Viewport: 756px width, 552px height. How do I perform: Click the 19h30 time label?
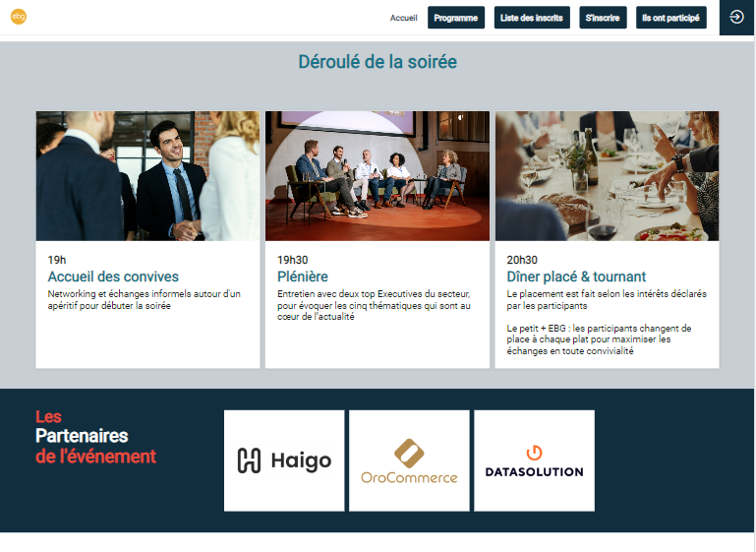tap(292, 260)
